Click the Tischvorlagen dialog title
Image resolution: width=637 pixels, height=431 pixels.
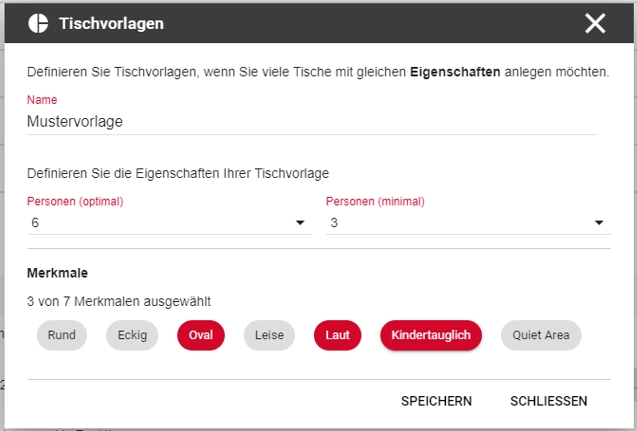(x=111, y=24)
